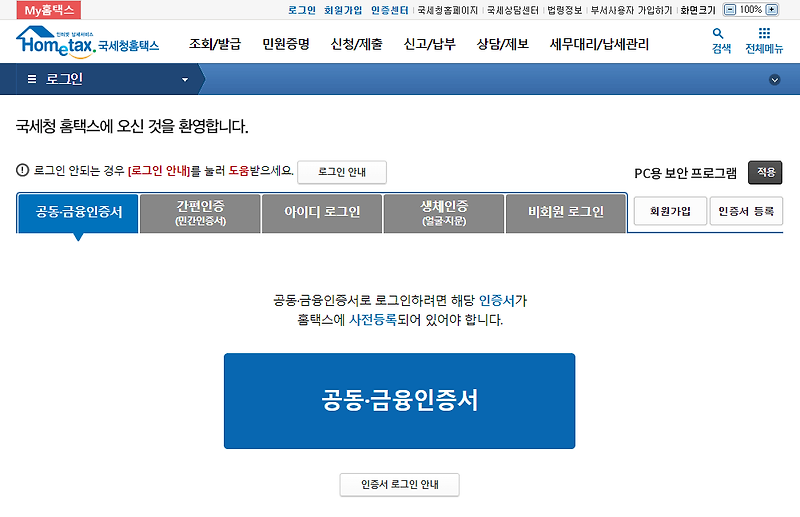The image size is (800, 517).
Task: Click 부서사용자 가입하기 link
Action: click(631, 10)
